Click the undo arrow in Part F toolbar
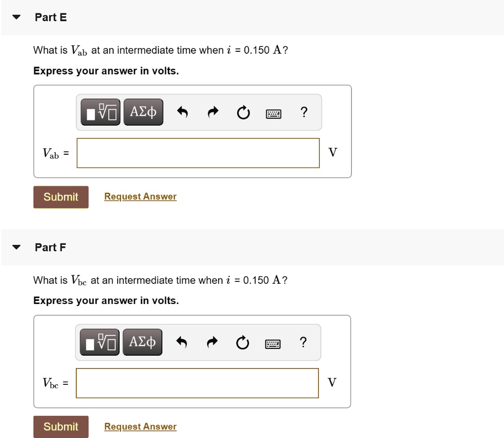This screenshot has height=438, width=504. click(x=182, y=342)
